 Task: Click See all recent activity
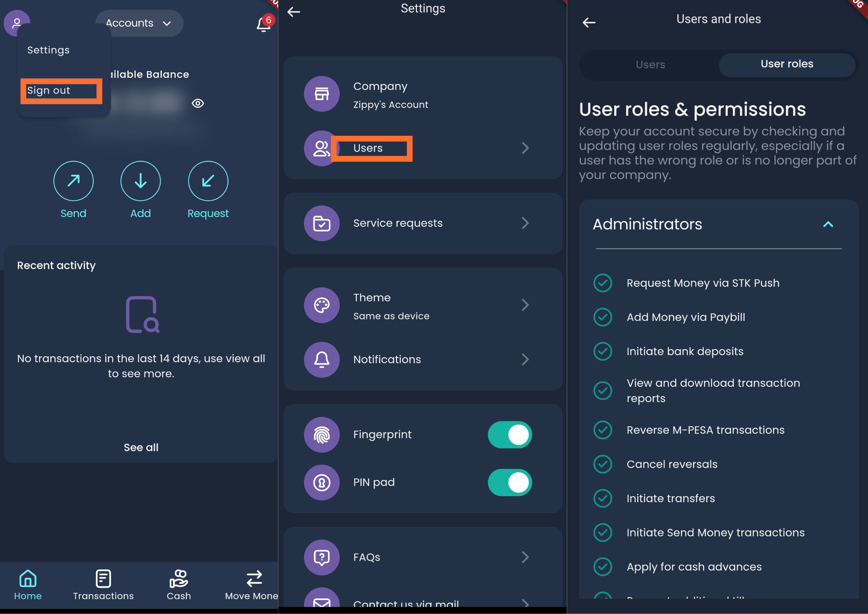(x=141, y=447)
